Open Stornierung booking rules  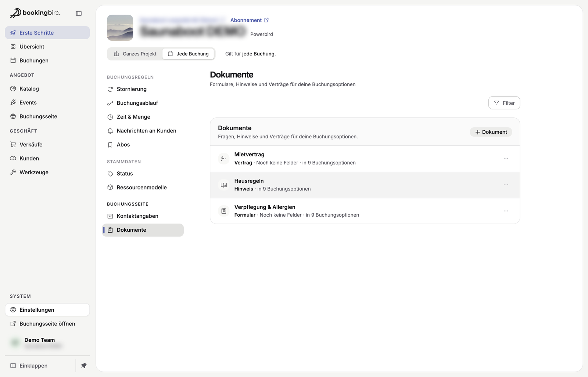pos(143,89)
